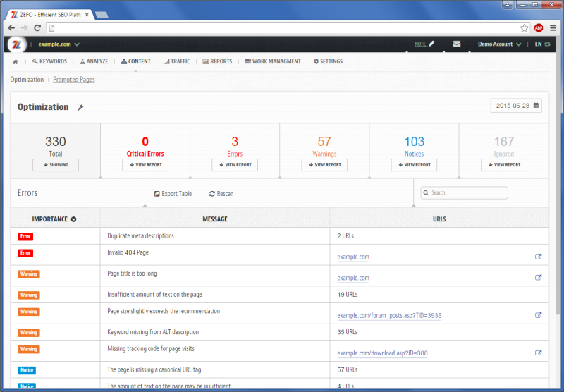564x392 pixels.
Task: Open external link for download.asp URL
Action: point(538,353)
